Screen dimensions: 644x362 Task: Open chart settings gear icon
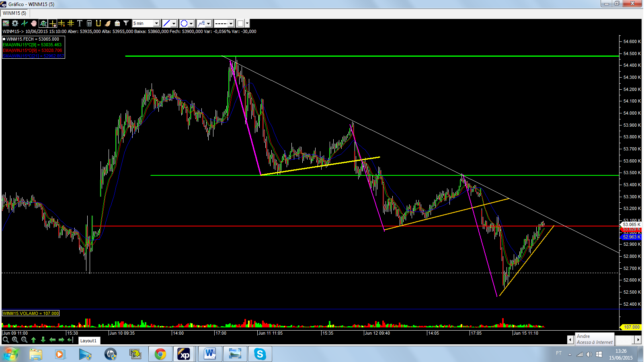coord(15,23)
